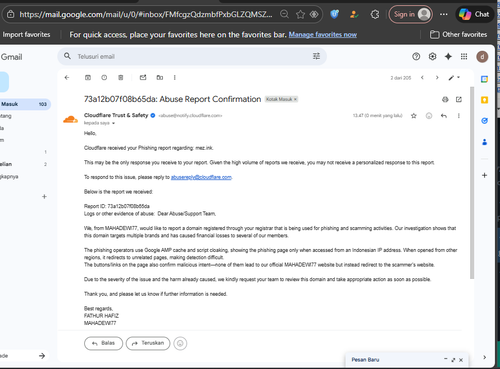Show search filter options
500x369 pixels.
coord(316,56)
